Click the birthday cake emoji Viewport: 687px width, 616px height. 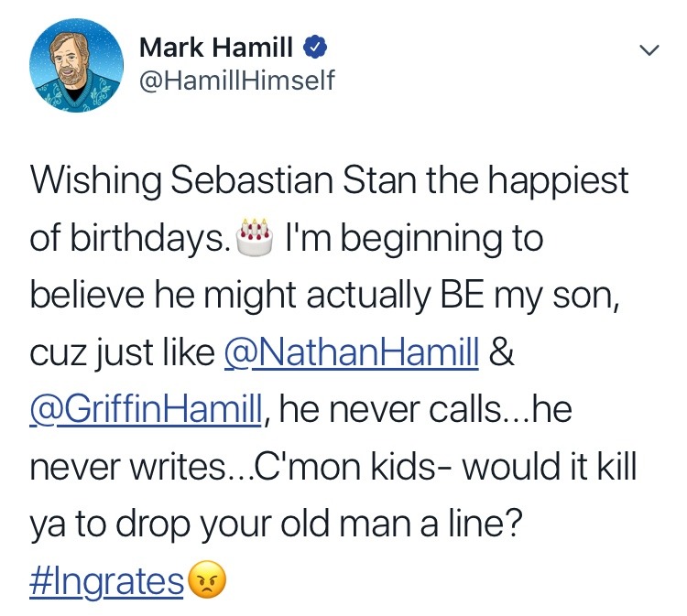coord(255,237)
